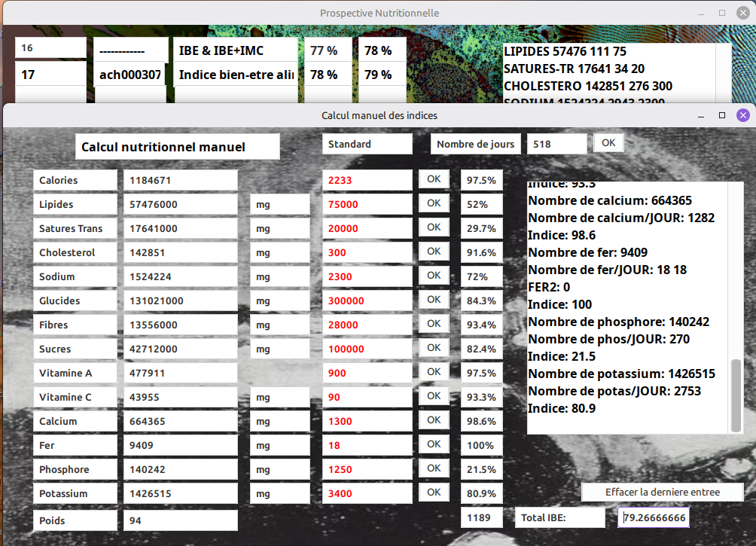Select the Calories value field 1184671
The image size is (756, 546).
click(180, 181)
